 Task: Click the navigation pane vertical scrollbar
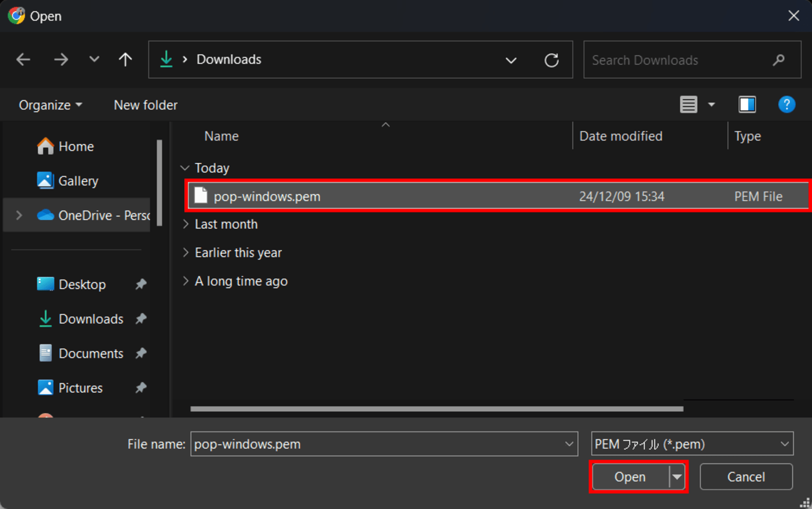(x=160, y=183)
